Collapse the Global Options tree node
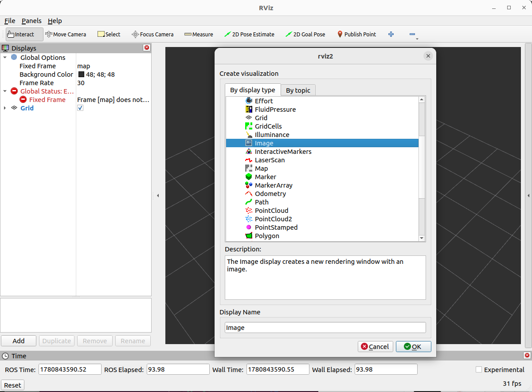The height and width of the screenshot is (392, 532). (x=5, y=57)
